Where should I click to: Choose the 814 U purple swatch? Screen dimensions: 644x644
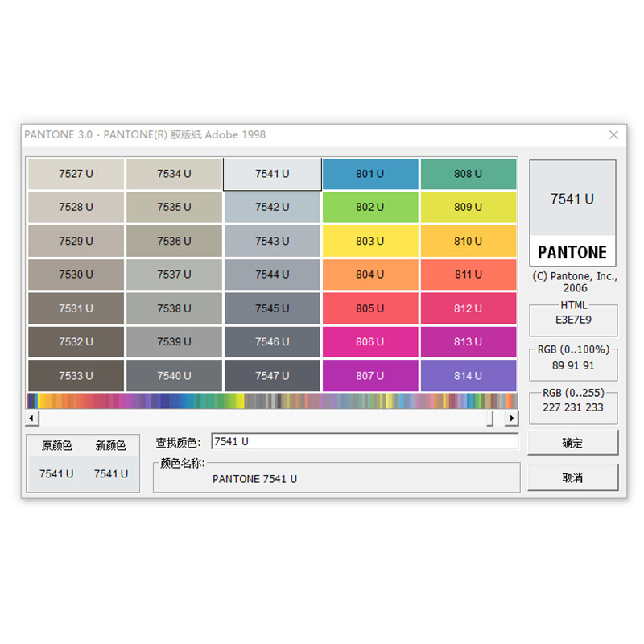[x=469, y=376]
